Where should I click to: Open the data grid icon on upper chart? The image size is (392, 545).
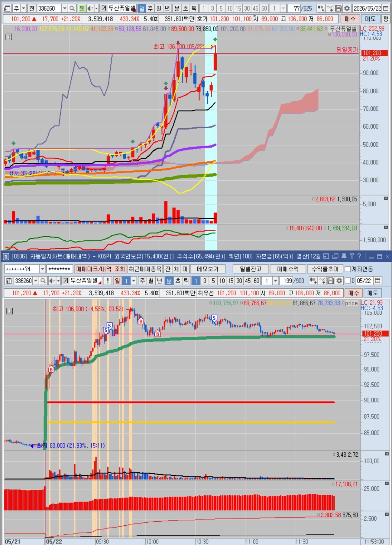click(9, 38)
